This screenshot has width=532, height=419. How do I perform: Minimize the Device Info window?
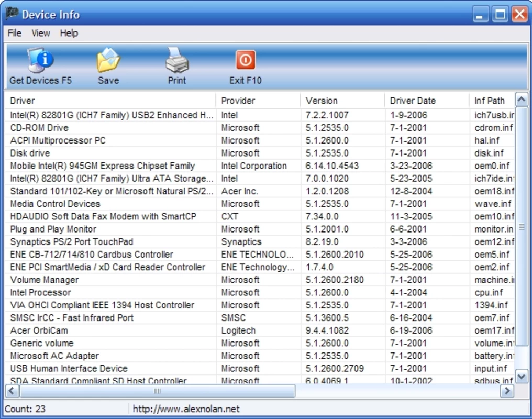tap(480, 14)
